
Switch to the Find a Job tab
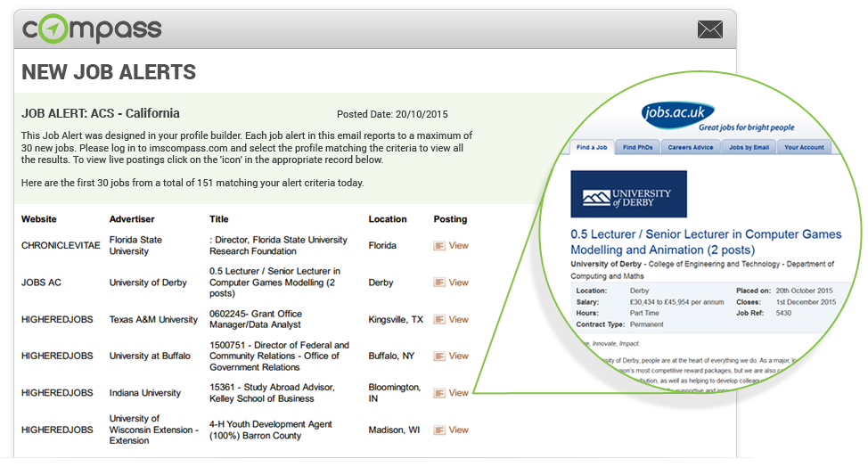[x=591, y=147]
